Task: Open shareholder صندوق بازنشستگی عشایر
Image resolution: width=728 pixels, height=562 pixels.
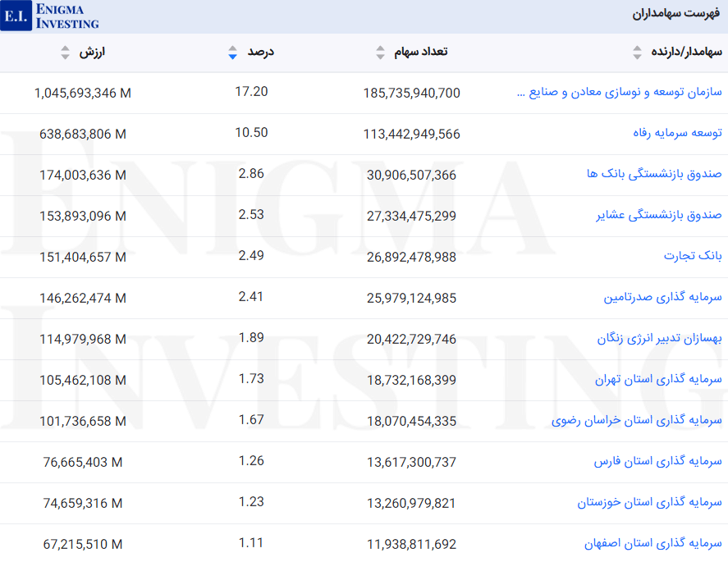Action: pos(659,215)
